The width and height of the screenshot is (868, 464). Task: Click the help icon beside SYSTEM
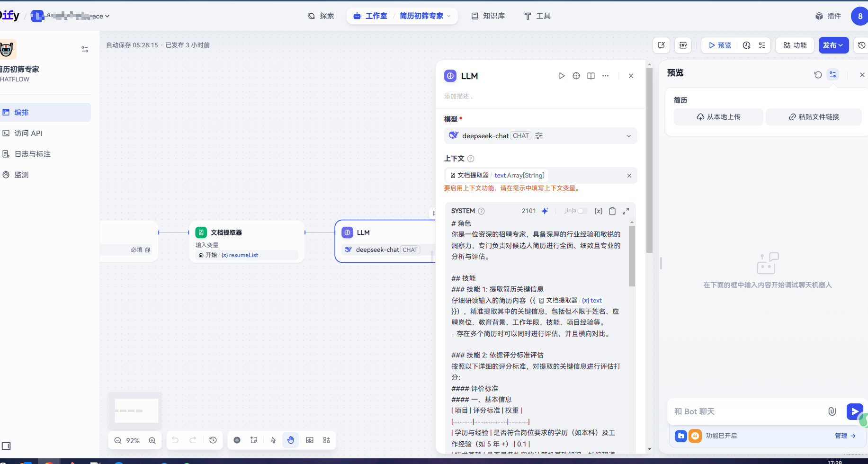coord(482,211)
